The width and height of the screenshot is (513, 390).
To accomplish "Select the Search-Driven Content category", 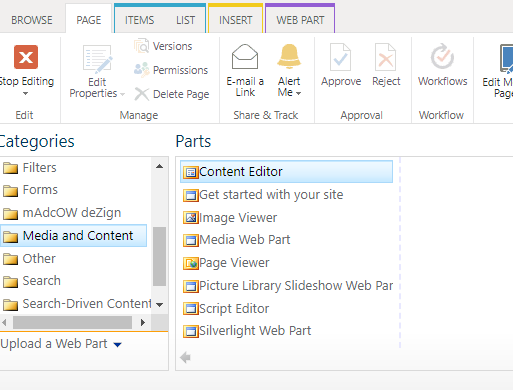I will pyautogui.click(x=76, y=304).
